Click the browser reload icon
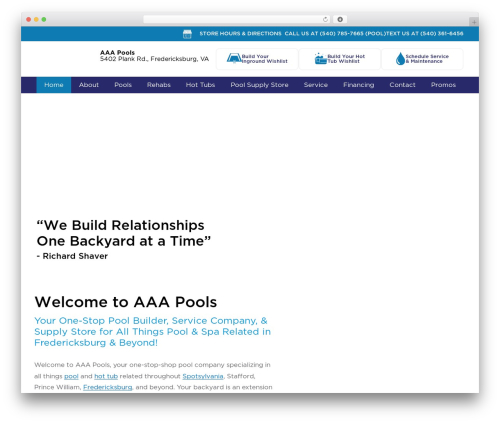500x423 pixels. coord(325,20)
